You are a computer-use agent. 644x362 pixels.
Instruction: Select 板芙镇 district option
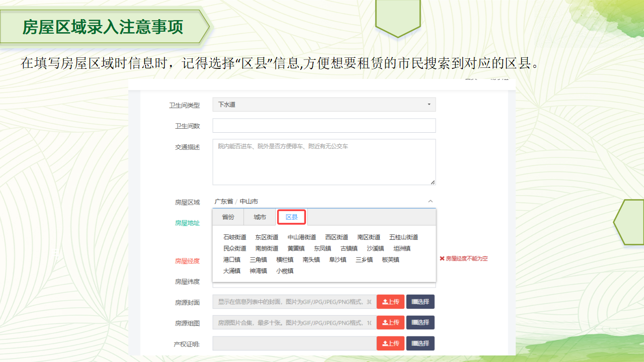click(x=390, y=260)
